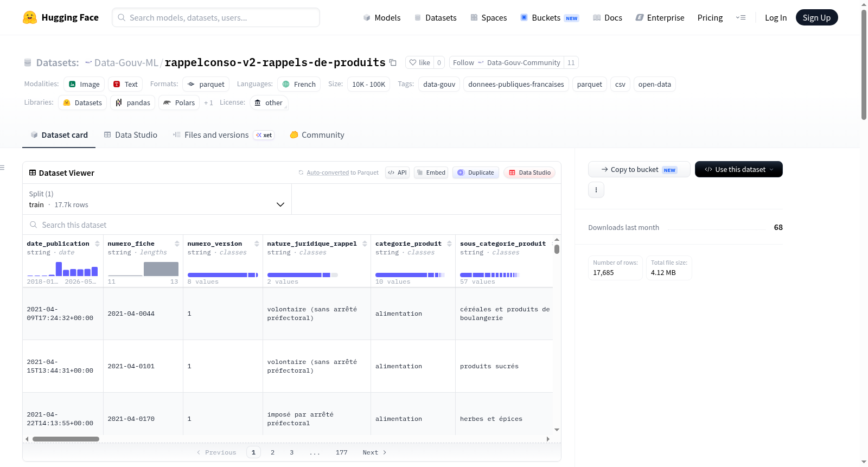Open the API button in viewer header
The height and width of the screenshot is (467, 868).
tap(397, 172)
